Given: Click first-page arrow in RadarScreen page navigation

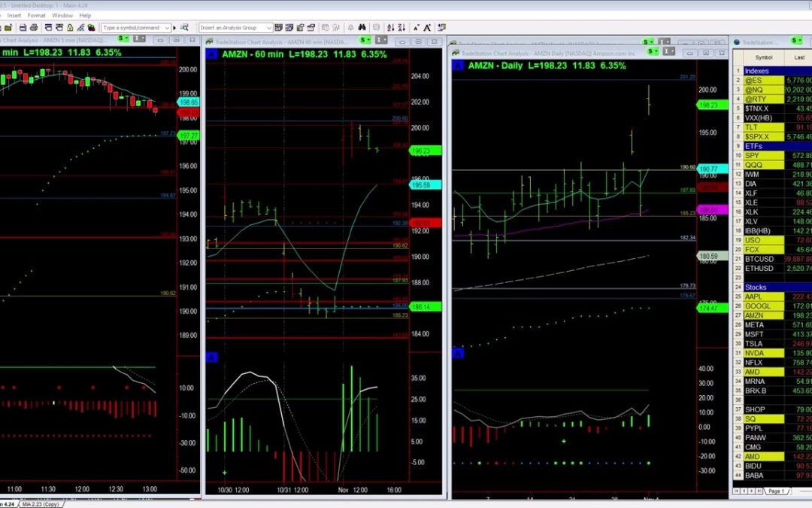Looking at the screenshot, I should [x=736, y=491].
